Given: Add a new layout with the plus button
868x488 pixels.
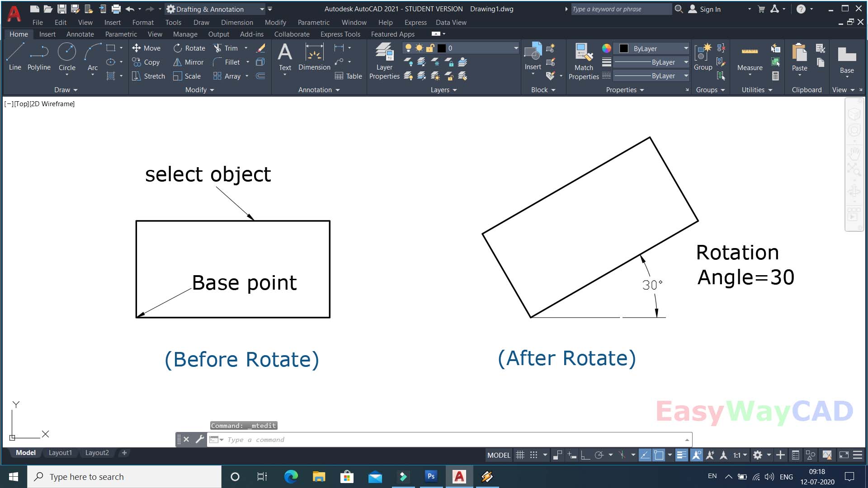Looking at the screenshot, I should click(124, 453).
